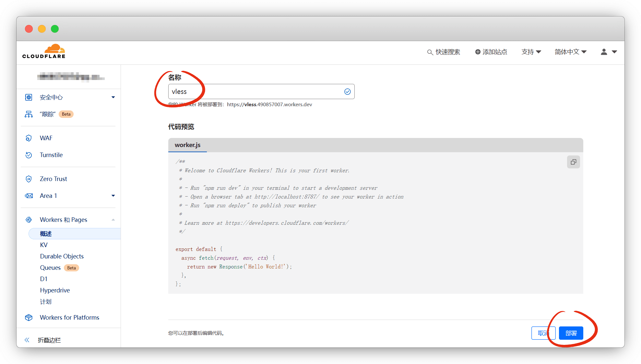Click the Cloudflare logo

[44, 51]
